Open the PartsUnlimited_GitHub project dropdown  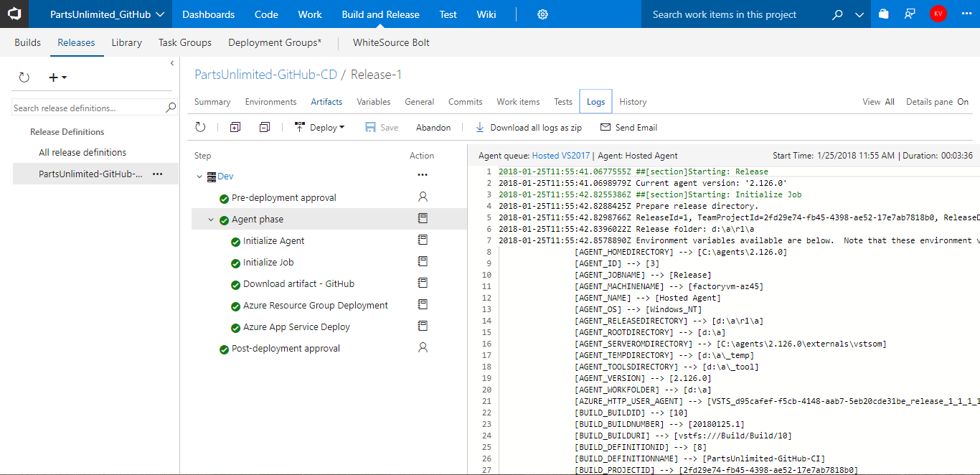coord(107,14)
